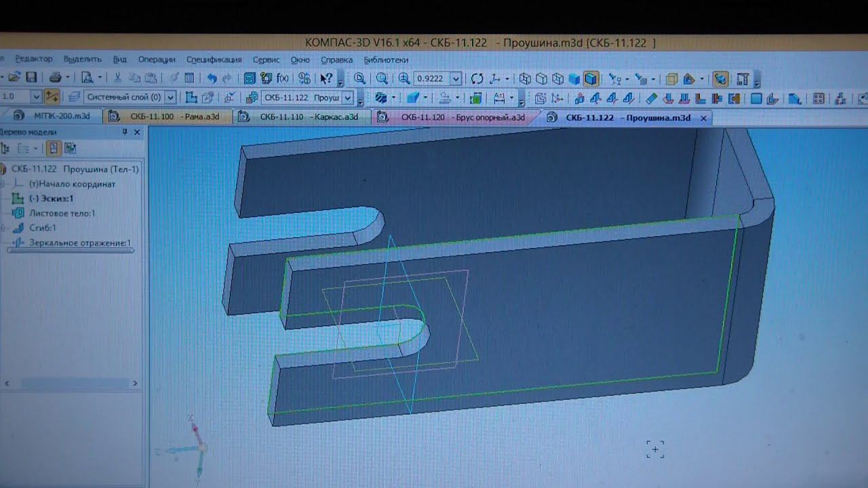Select the wireframe display mode icon

pyautogui.click(x=525, y=79)
